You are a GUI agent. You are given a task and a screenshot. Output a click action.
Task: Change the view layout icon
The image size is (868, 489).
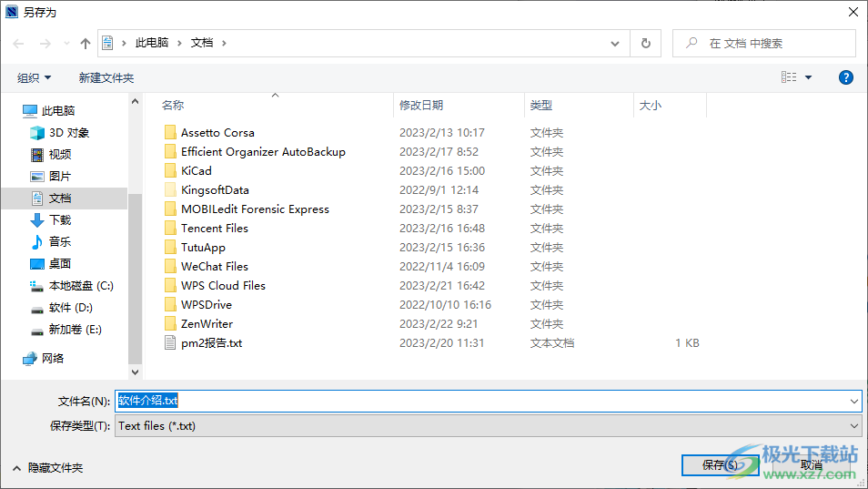pos(789,77)
